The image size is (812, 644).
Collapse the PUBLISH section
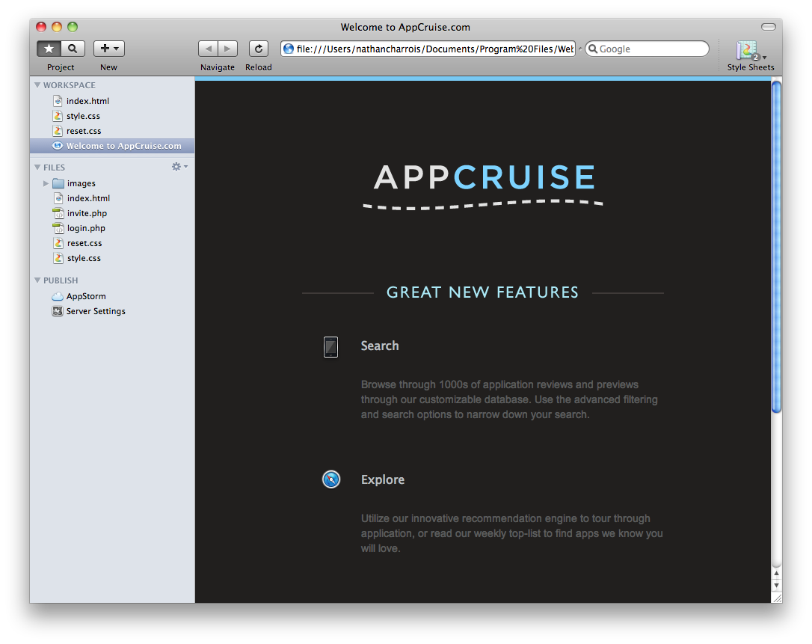click(x=37, y=280)
